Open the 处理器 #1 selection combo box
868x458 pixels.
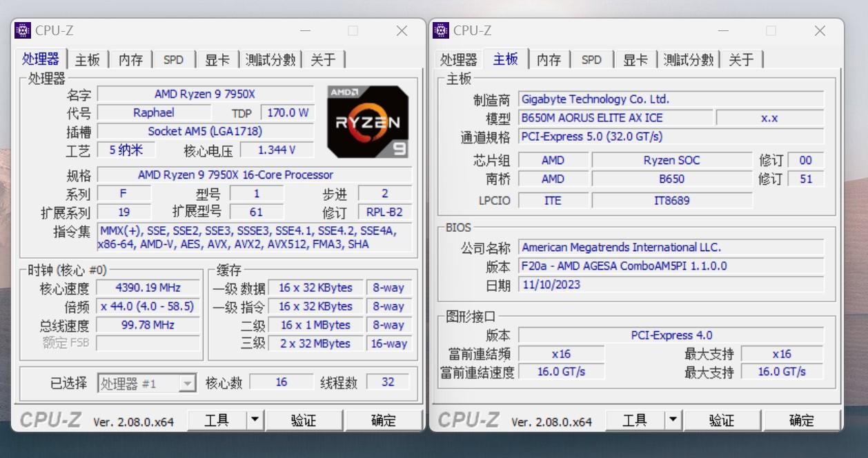147,384
